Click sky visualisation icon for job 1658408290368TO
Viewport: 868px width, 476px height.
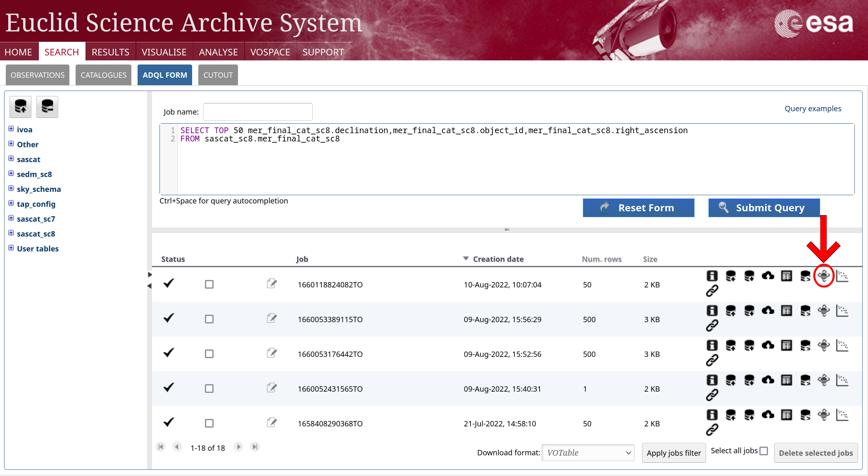pyautogui.click(x=824, y=415)
